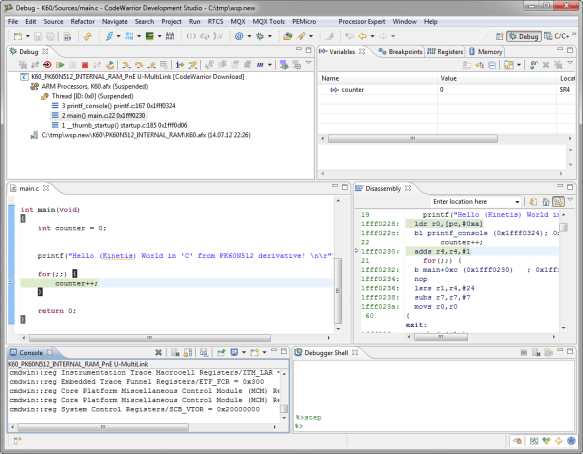Click the red Terminate square icon
Screen dimensions: 583x454
coord(85,65)
